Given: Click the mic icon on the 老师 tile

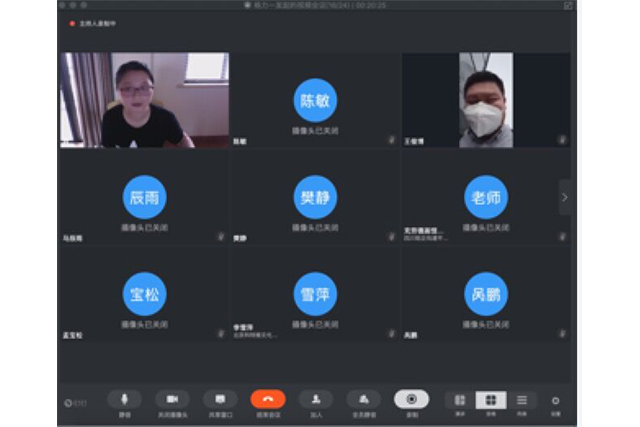Looking at the screenshot, I should coord(562,237).
